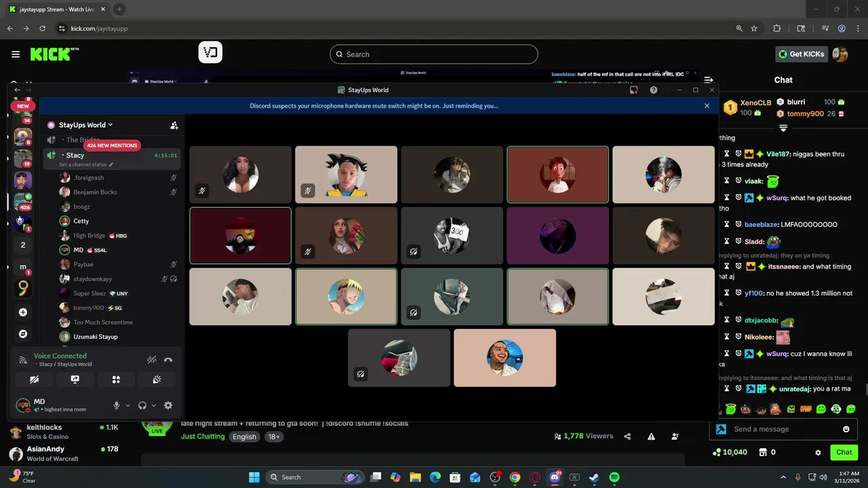Open the NEW unread indicator in server list
The height and width of the screenshot is (488, 868).
click(23, 106)
